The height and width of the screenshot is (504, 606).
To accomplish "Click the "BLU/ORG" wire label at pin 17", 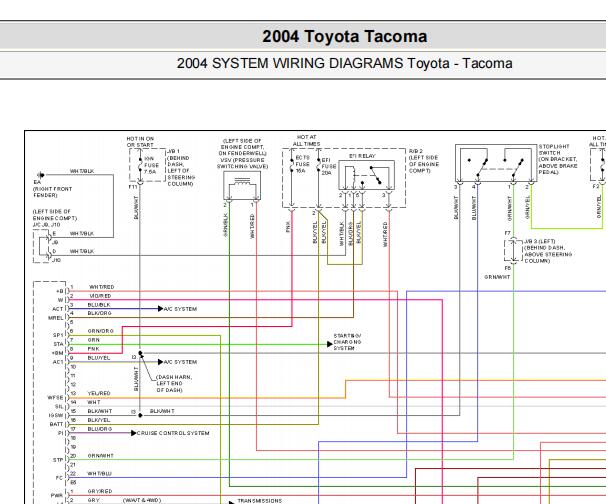I will (100, 429).
